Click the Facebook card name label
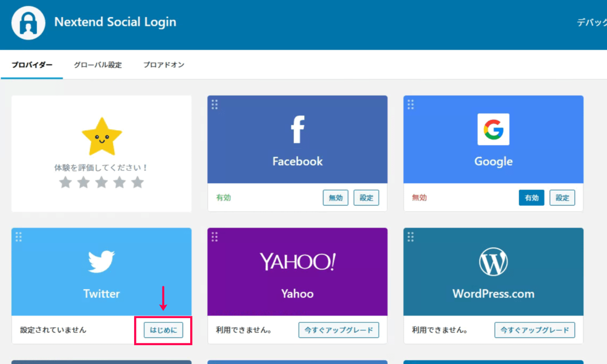 click(297, 161)
